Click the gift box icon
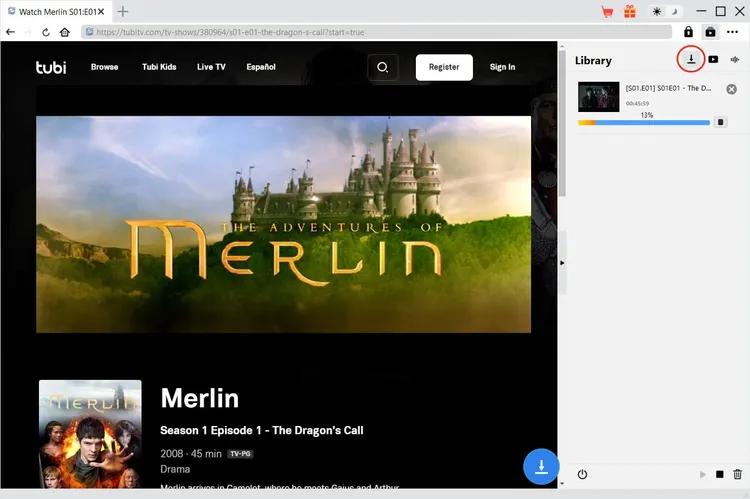750x499 pixels. (629, 12)
